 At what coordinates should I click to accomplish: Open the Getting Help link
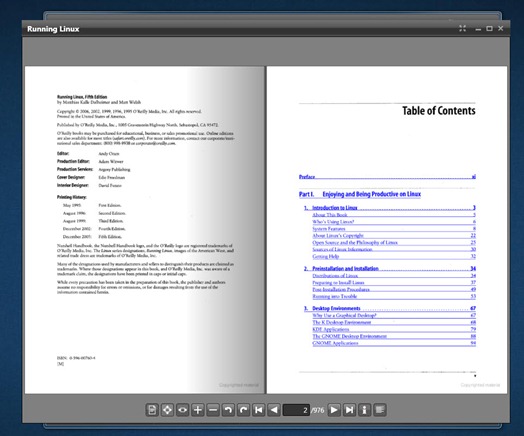(x=394, y=256)
